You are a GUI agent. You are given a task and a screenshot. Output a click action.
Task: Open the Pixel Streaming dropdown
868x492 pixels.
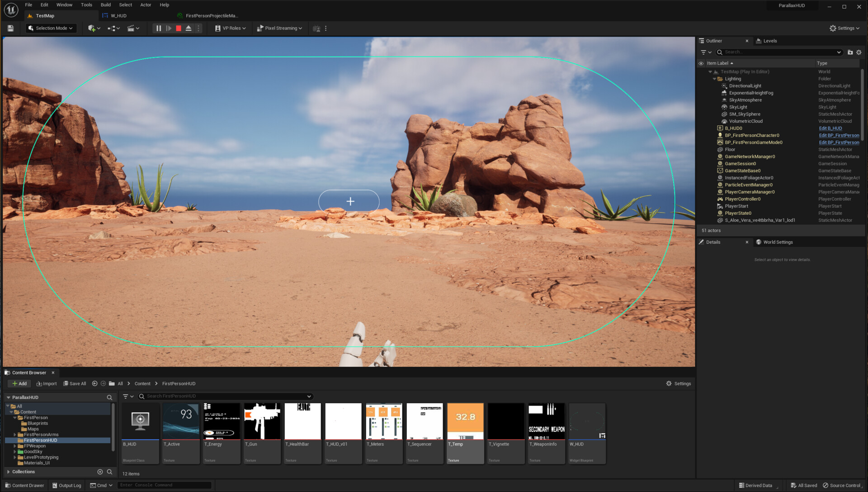279,28
